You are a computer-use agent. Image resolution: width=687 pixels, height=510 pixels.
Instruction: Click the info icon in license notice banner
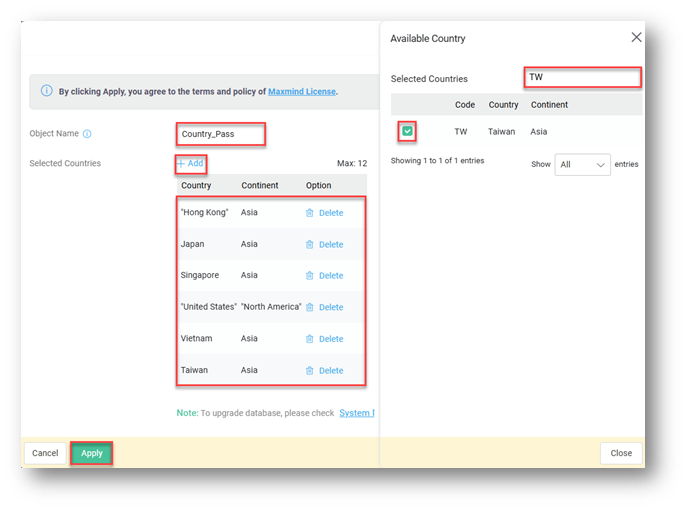(x=46, y=91)
